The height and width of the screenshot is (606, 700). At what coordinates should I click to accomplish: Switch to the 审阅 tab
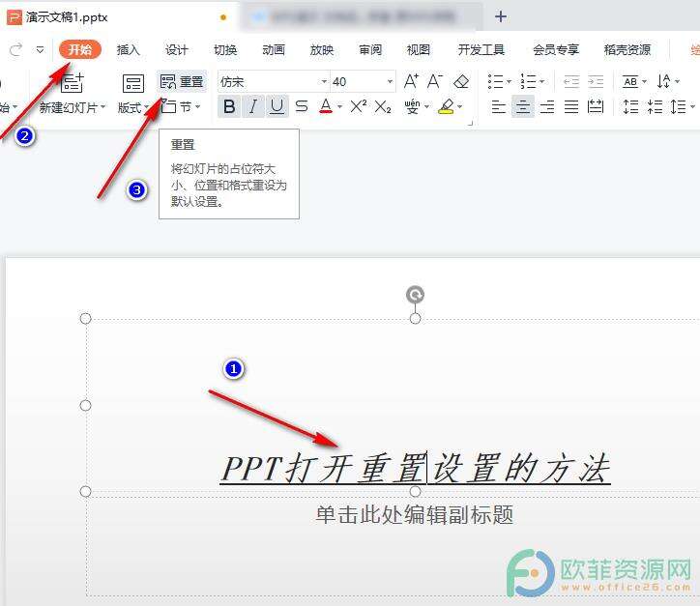(370, 50)
